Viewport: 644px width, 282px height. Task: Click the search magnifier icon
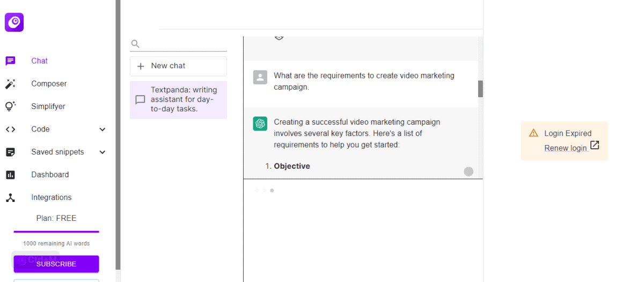click(135, 44)
